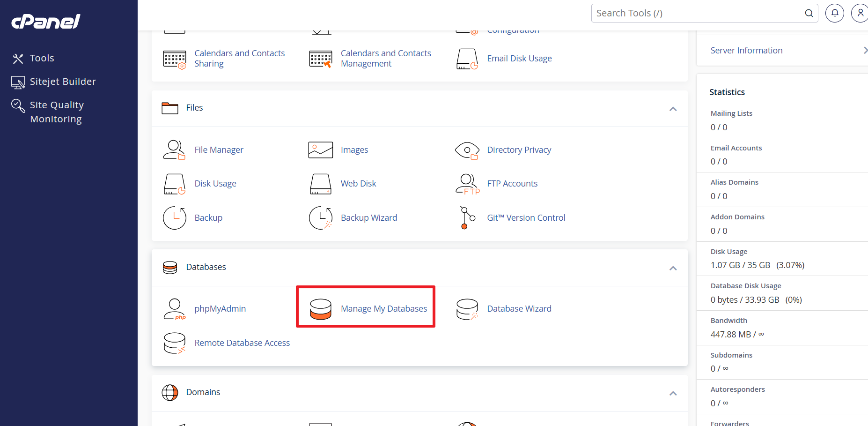Open Site Quality Monitoring in sidebar

tap(57, 112)
